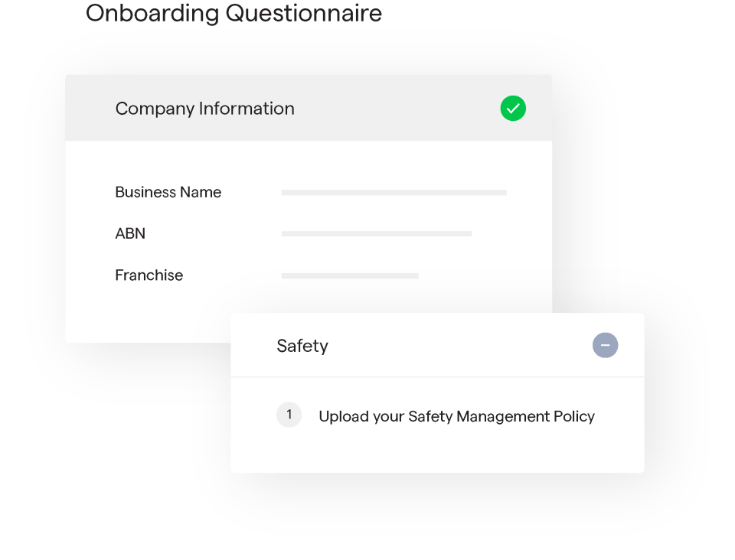Click the Business Name label

(x=168, y=193)
